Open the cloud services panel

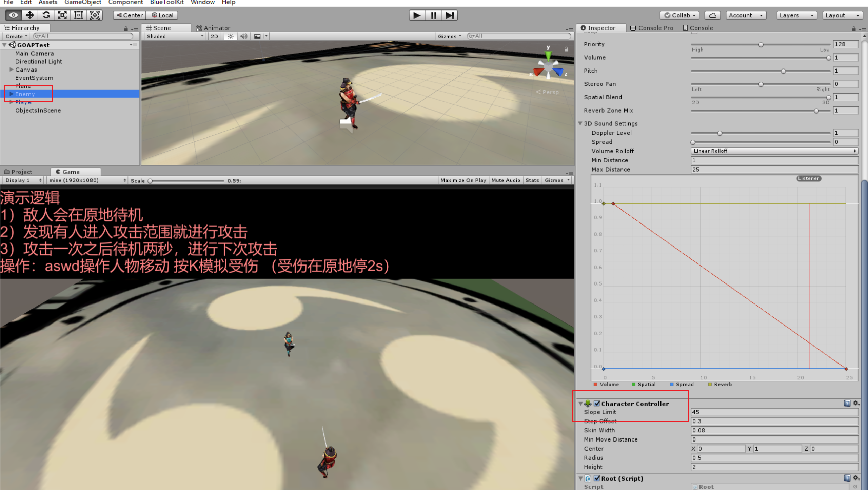point(713,15)
